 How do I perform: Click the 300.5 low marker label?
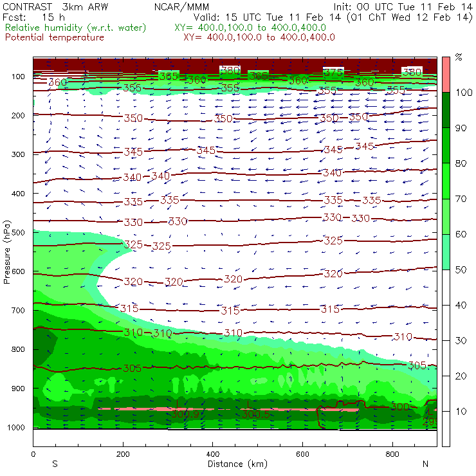[255, 414]
